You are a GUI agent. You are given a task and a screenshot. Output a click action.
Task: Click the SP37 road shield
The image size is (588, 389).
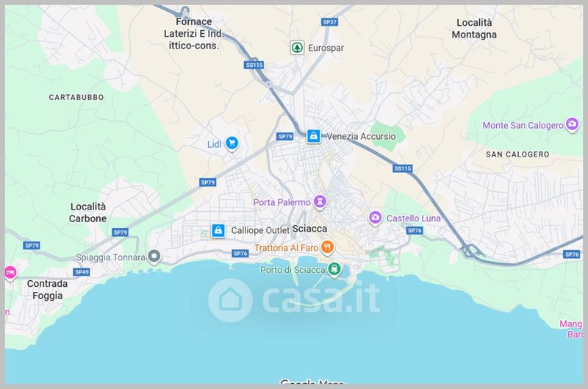(x=329, y=22)
